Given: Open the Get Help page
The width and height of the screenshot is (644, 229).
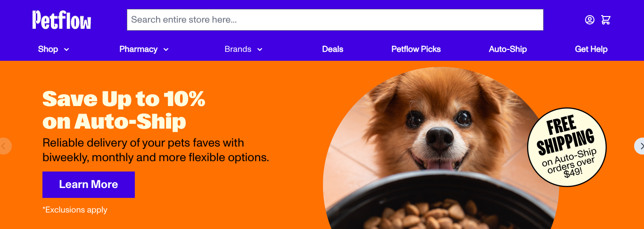Looking at the screenshot, I should (591, 49).
